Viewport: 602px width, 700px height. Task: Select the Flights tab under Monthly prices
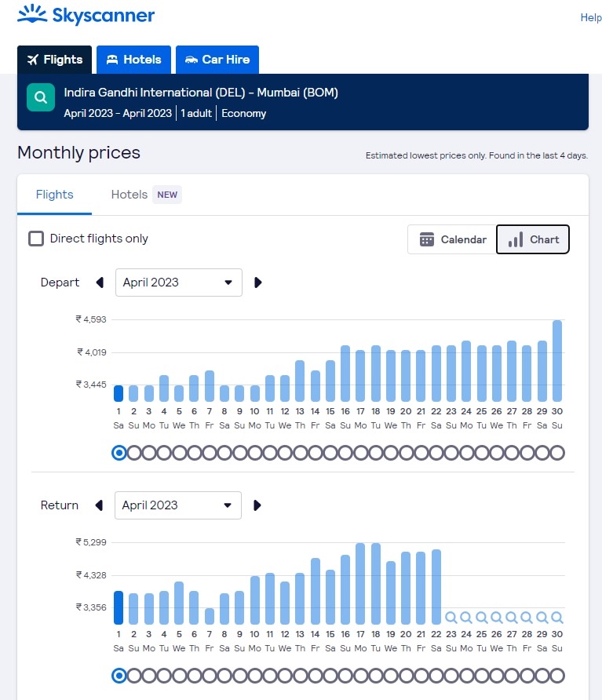[x=54, y=195]
